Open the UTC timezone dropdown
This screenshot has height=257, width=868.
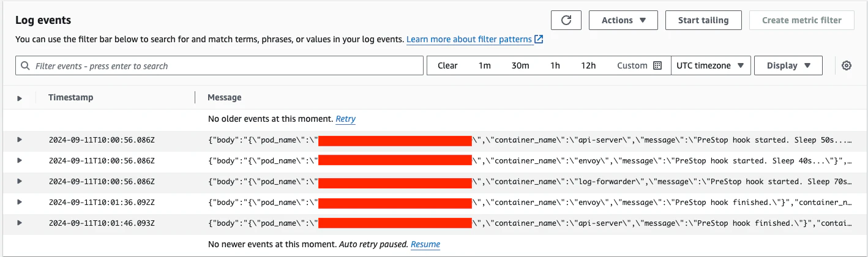click(711, 65)
